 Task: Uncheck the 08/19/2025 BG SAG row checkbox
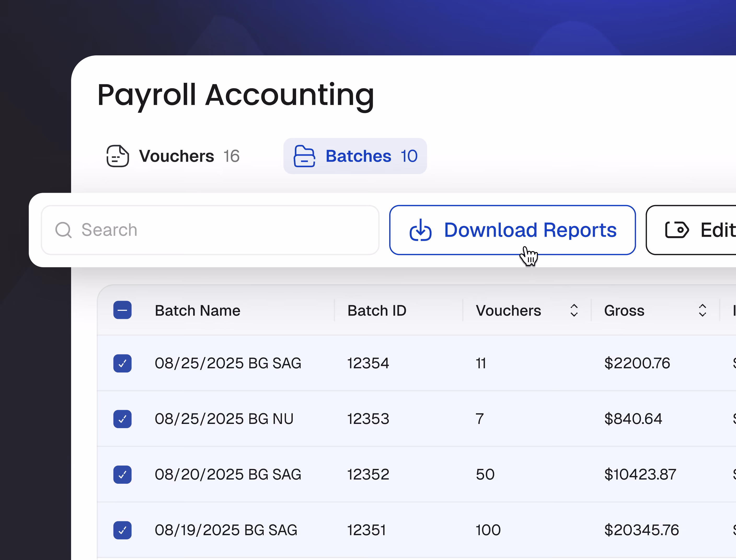pyautogui.click(x=122, y=530)
